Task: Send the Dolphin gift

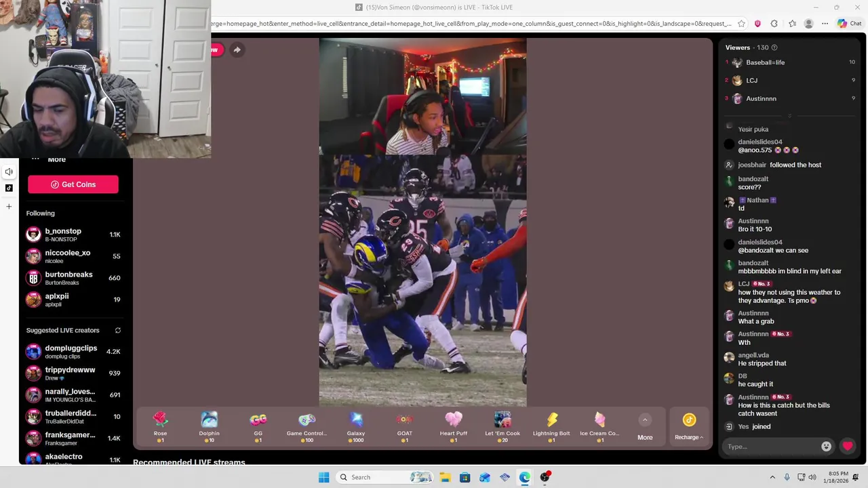Action: 209,427
